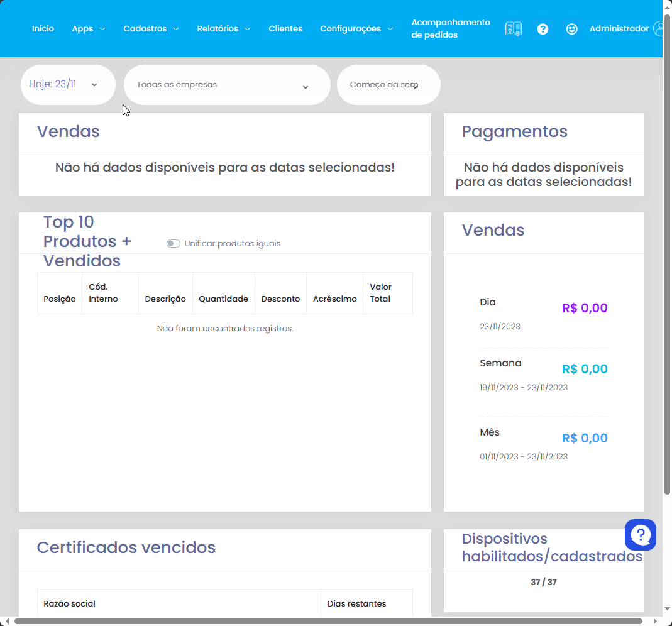The height and width of the screenshot is (626, 672).
Task: Click the Administrador user avatar icon
Action: tap(658, 29)
